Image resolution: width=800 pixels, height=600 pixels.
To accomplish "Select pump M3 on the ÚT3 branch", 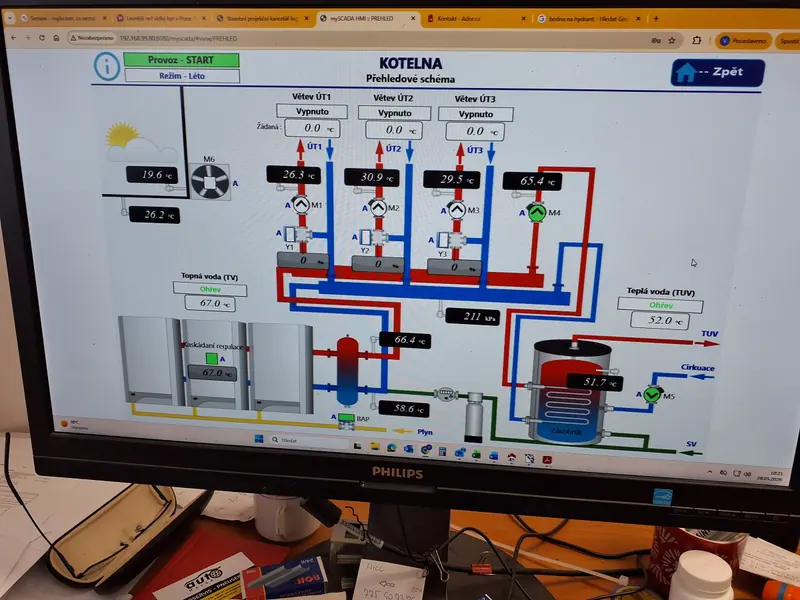I will [458, 210].
